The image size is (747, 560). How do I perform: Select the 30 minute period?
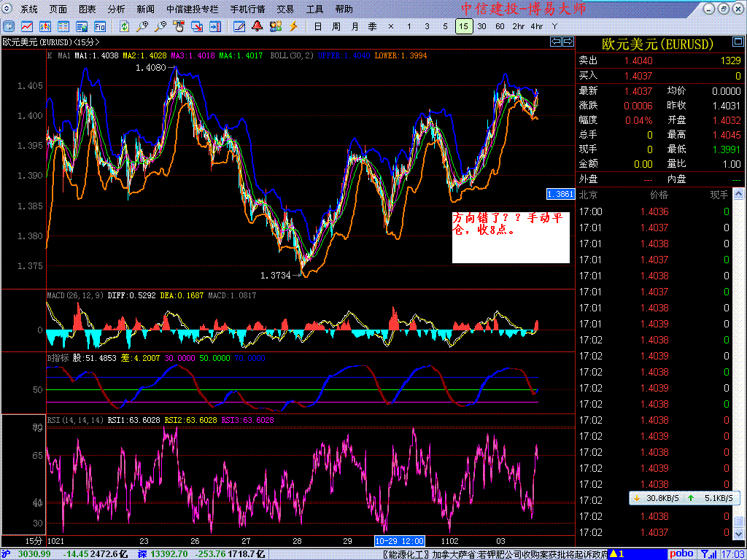482,26
